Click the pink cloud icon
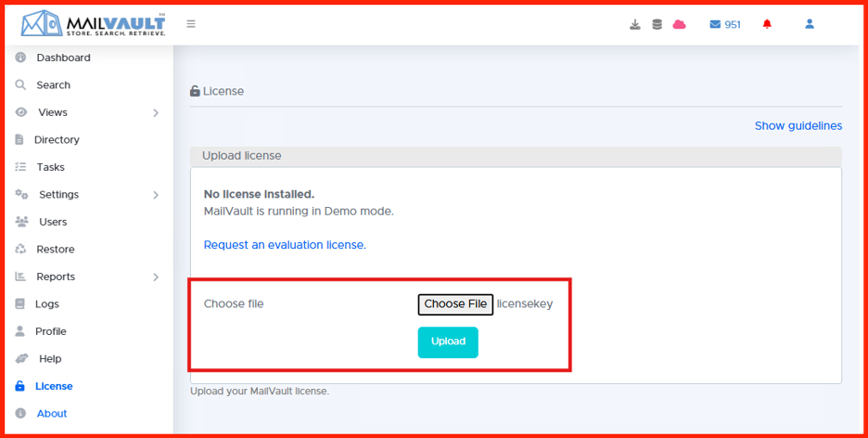This screenshot has height=438, width=868. (x=679, y=24)
